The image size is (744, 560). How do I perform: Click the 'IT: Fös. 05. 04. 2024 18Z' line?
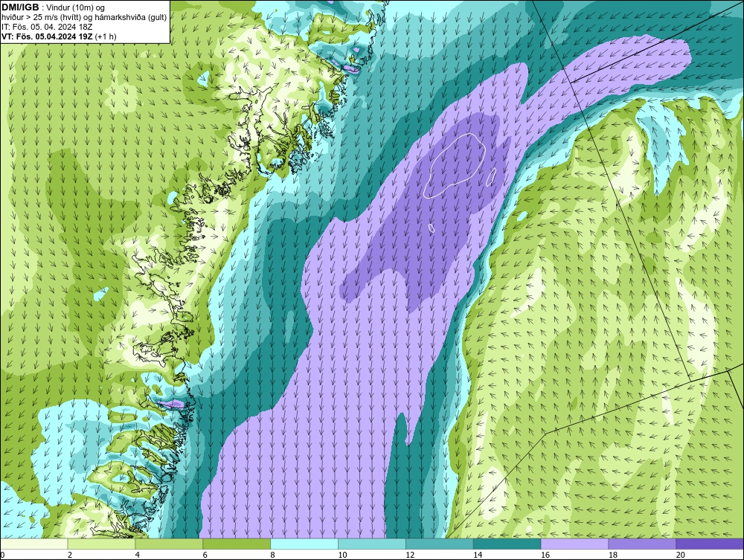[x=47, y=27]
